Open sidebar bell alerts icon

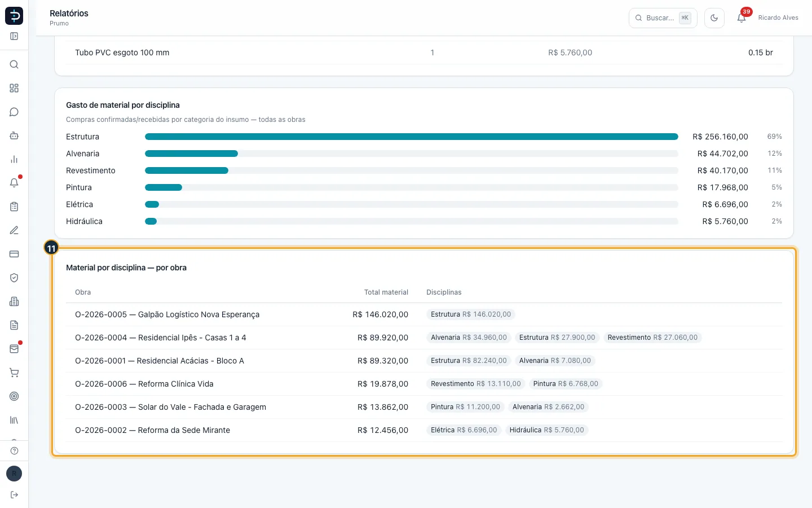coord(14,183)
